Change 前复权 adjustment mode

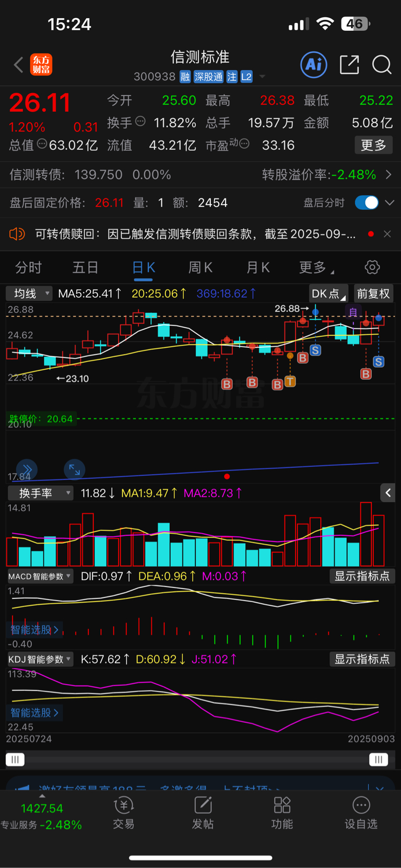[x=373, y=294]
